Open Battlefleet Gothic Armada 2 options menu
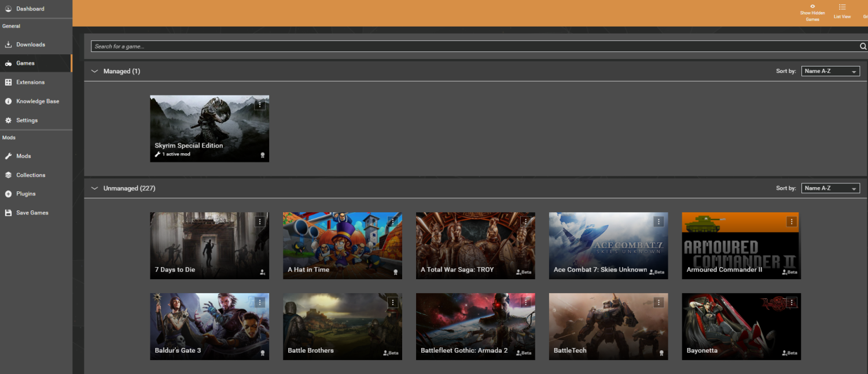The width and height of the screenshot is (868, 374). pyautogui.click(x=526, y=302)
